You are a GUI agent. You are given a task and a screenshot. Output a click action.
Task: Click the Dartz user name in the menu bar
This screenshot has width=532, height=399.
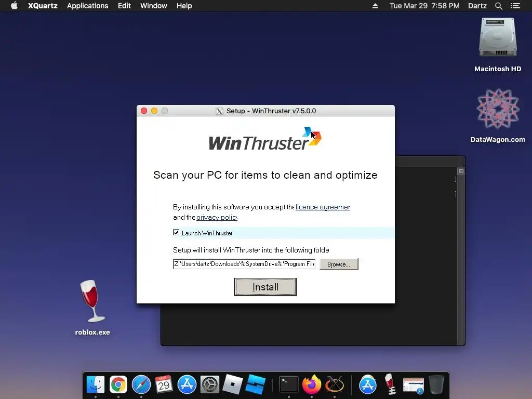pyautogui.click(x=477, y=6)
